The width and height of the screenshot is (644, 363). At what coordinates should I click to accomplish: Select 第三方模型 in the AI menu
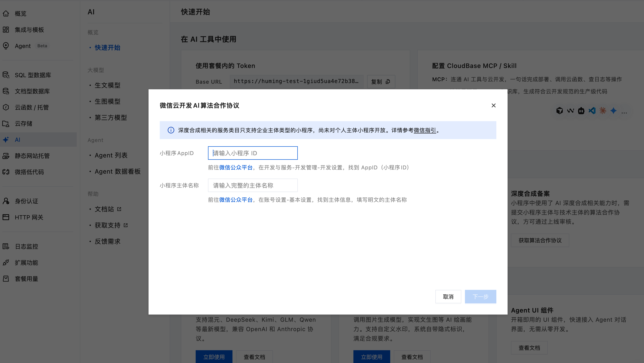(x=111, y=118)
